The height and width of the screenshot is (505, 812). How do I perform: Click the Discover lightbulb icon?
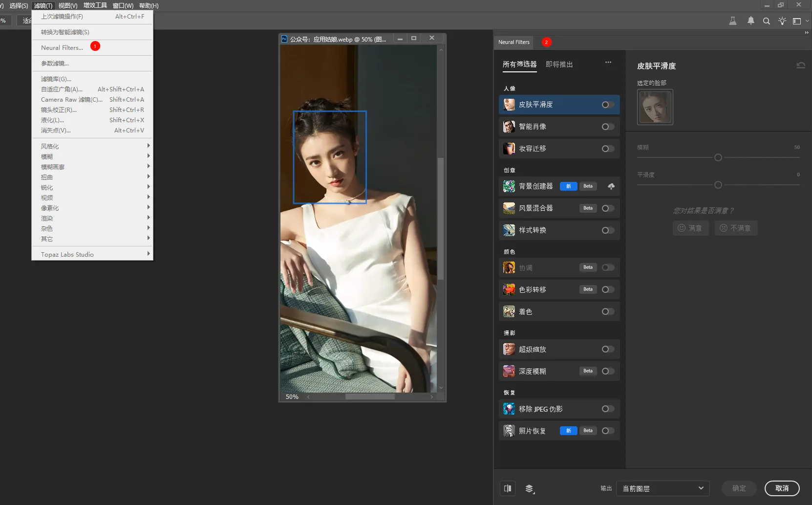point(782,21)
